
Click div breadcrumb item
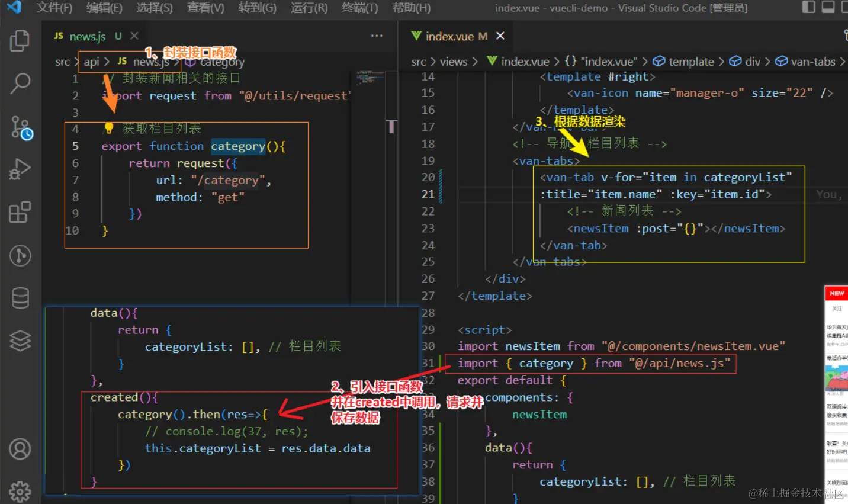click(744, 62)
